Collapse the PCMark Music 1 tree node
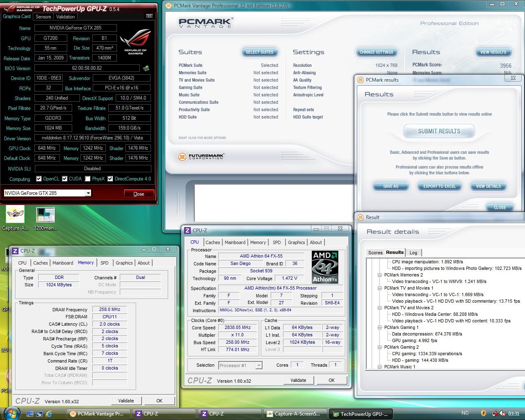 click(380, 367)
